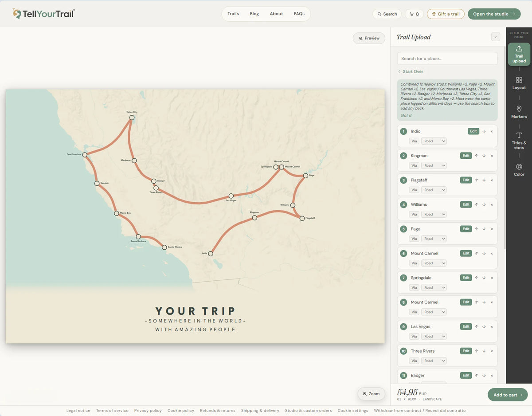The height and width of the screenshot is (416, 532).
Task: Toggle Via for the Springdale stop
Action: point(414,287)
